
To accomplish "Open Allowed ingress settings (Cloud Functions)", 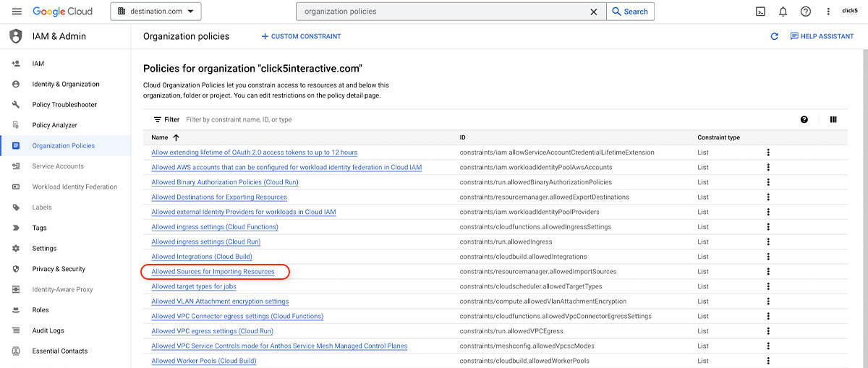I will (x=215, y=227).
